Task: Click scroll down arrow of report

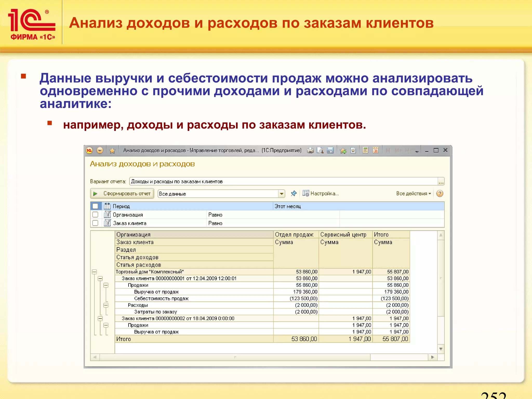Action: [x=441, y=349]
